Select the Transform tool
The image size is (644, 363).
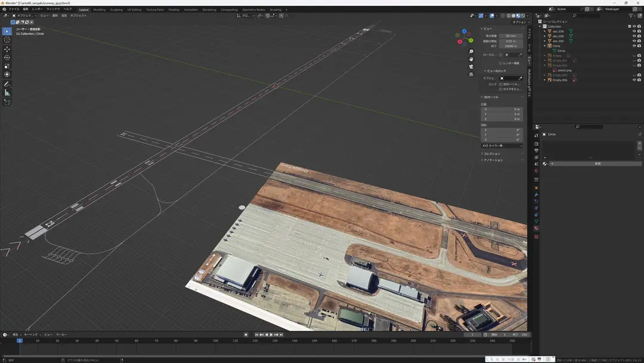7,75
